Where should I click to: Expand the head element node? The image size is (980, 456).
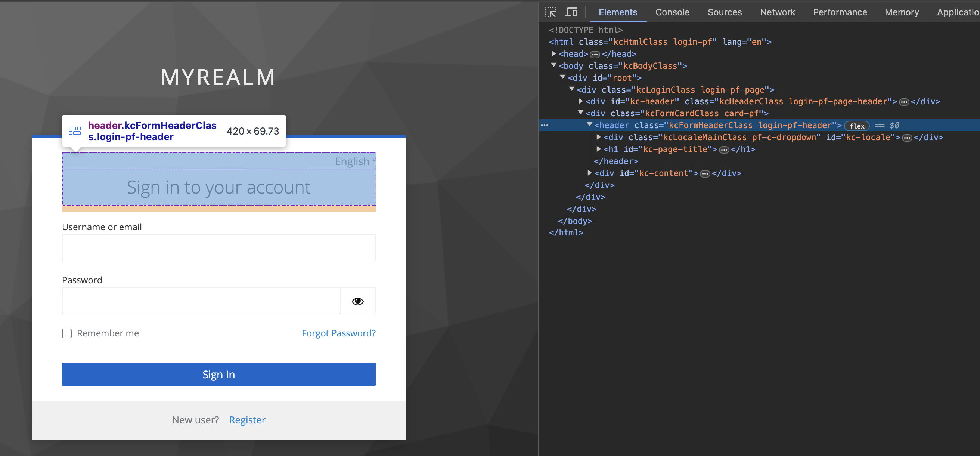(x=554, y=54)
